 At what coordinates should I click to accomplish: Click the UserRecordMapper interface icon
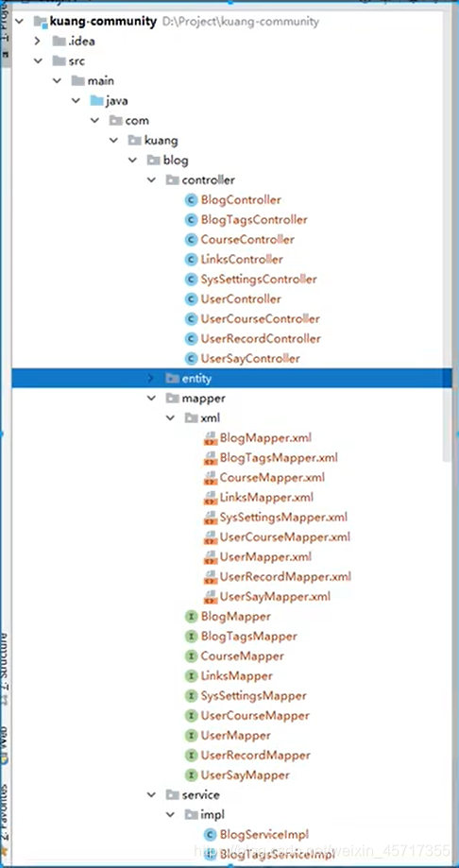(x=191, y=755)
